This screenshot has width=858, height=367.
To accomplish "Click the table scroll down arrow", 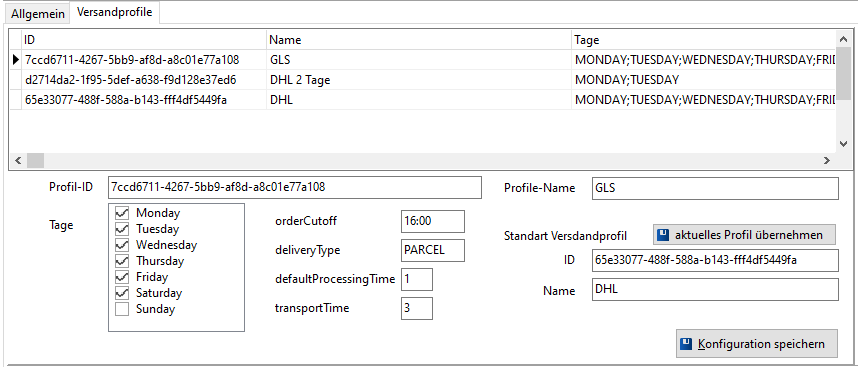I will click(x=843, y=143).
